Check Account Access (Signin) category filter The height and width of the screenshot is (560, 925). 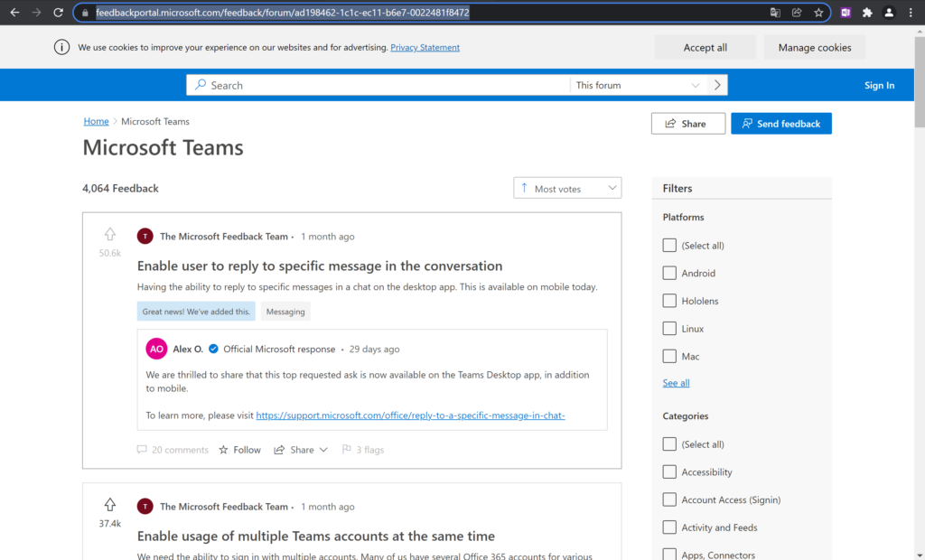point(669,499)
